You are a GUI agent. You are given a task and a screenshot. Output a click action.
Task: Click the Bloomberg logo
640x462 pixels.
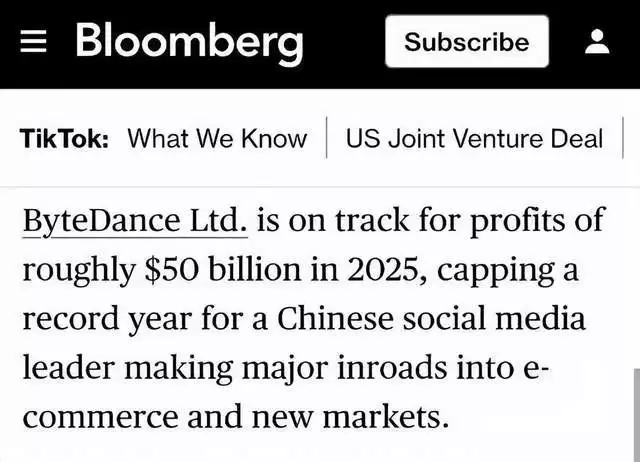(189, 42)
